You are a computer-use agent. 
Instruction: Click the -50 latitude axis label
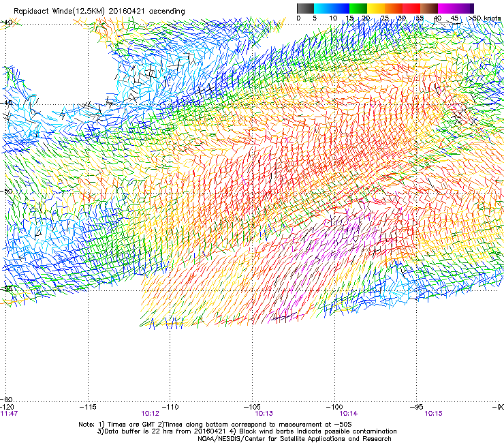tap(6, 191)
